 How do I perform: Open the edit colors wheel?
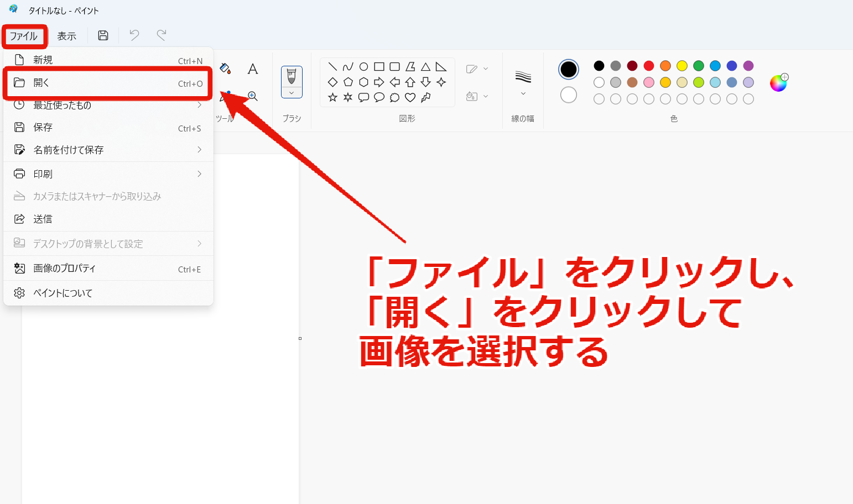click(778, 83)
